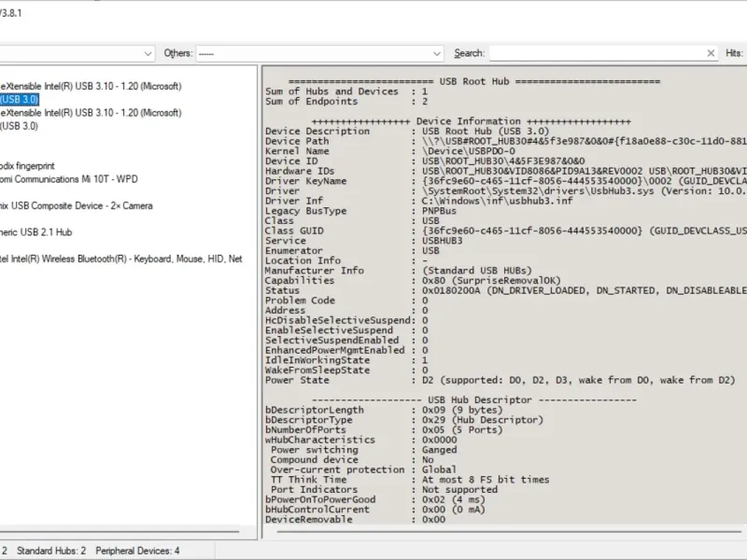The height and width of the screenshot is (560, 747).
Task: Click the 'USB Root Hub' header text
Action: click(x=474, y=81)
